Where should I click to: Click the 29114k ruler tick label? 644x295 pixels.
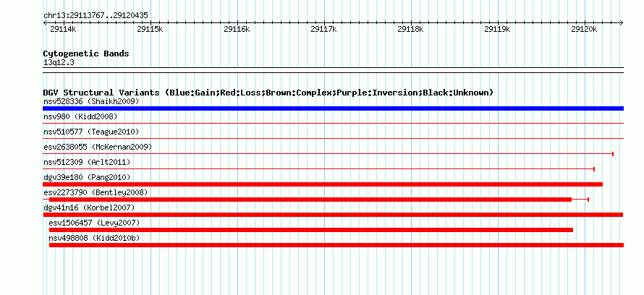click(63, 29)
